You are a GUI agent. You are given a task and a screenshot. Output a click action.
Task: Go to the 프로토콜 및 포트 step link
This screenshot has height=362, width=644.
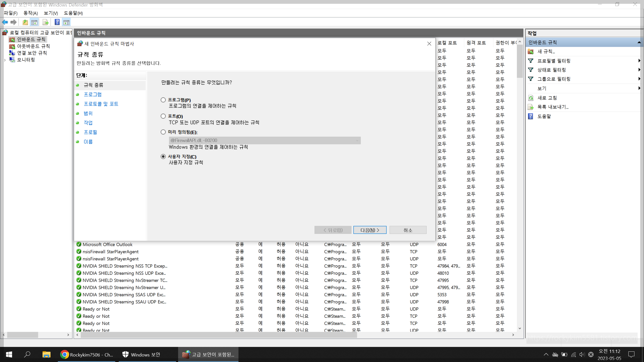pos(101,104)
